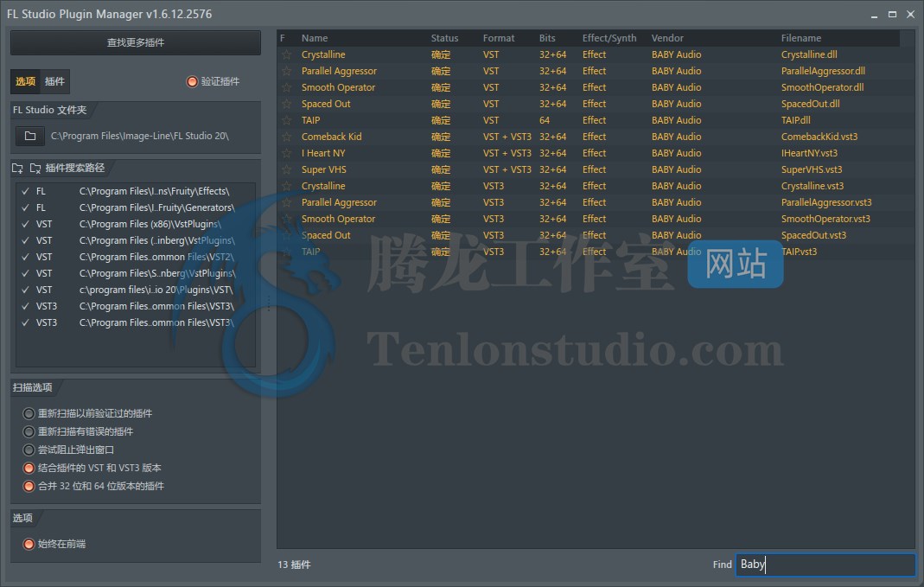
Task: Click the star beside TAIP.dll
Action: (x=286, y=121)
